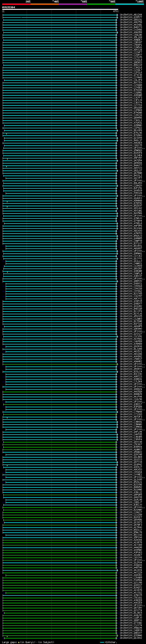Select the UniRef100_P0A5H4 label
The width and height of the screenshot is (146, 644).
131,580
